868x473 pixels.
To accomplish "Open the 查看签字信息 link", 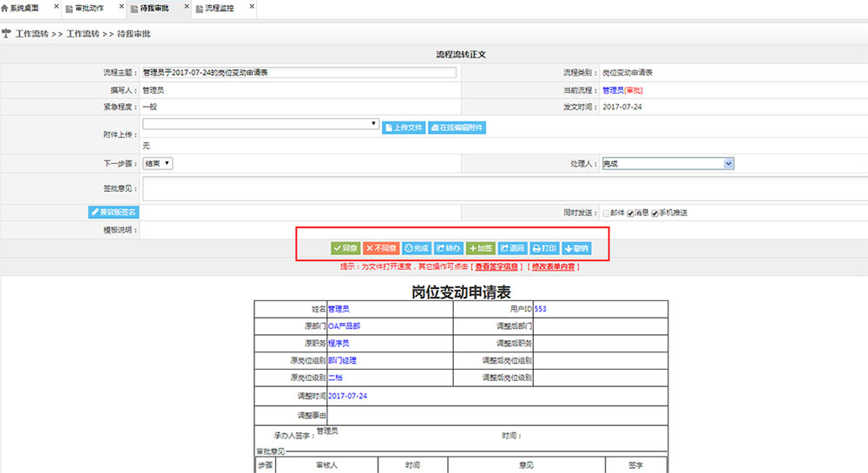I will (x=496, y=266).
